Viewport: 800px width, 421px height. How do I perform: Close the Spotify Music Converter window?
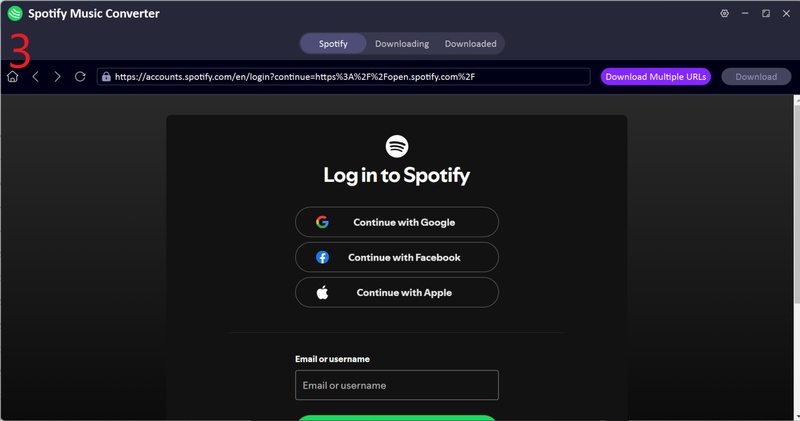[786, 13]
